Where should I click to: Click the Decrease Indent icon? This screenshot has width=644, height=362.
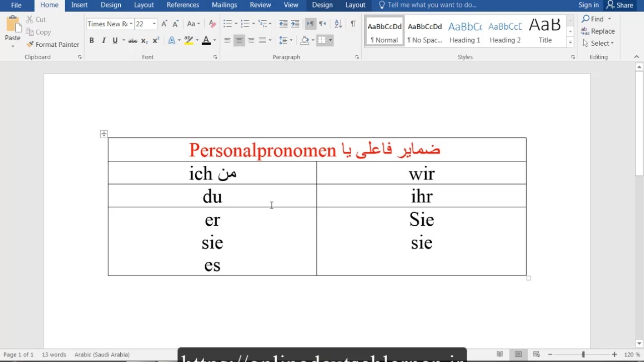(283, 24)
